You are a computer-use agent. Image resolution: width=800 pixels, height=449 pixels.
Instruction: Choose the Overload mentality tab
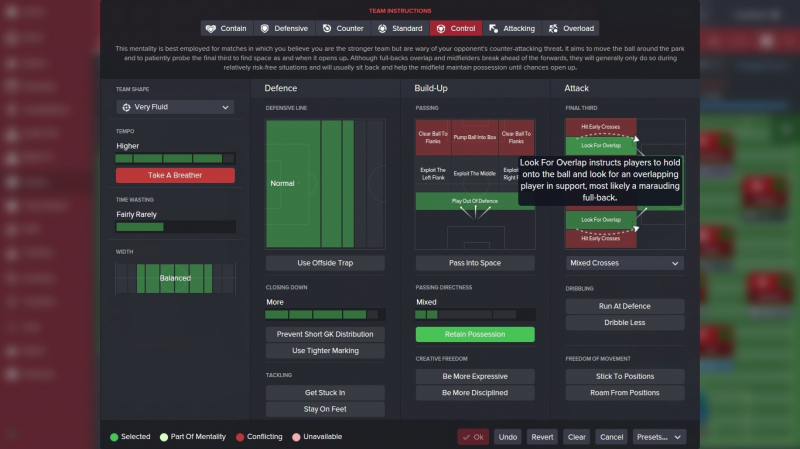571,29
